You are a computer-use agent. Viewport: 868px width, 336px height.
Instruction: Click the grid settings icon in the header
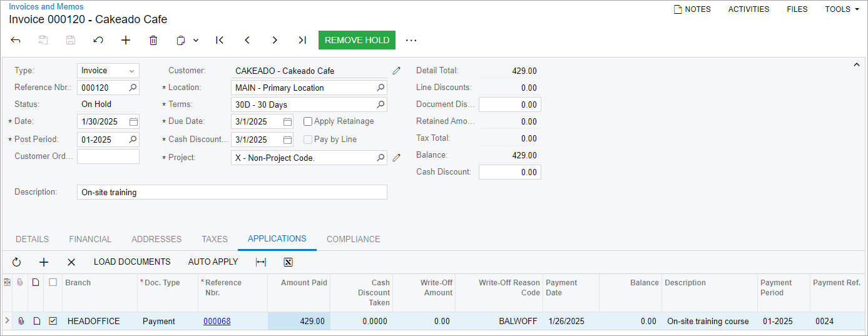tap(7, 283)
